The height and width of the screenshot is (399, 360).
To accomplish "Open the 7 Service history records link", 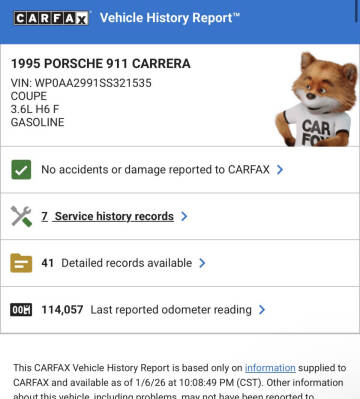I will pyautogui.click(x=107, y=216).
